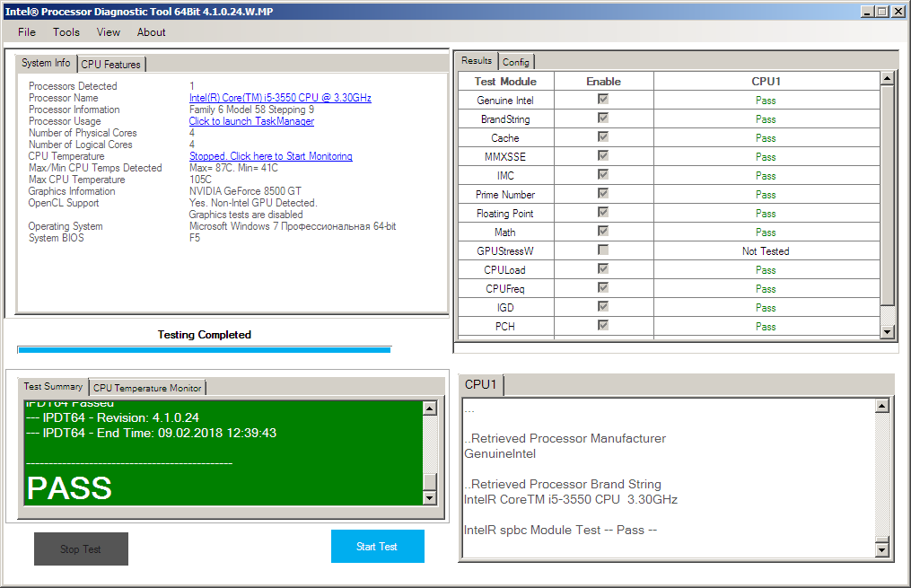This screenshot has height=588, width=911.
Task: Click the Floating Point module name
Action: point(505,214)
